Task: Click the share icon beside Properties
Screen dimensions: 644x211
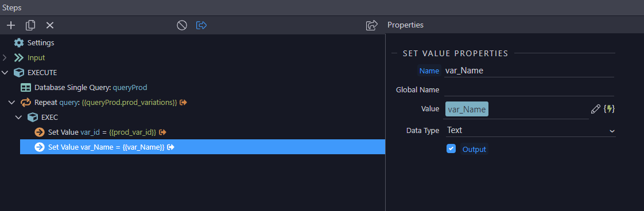Action: coord(372,25)
